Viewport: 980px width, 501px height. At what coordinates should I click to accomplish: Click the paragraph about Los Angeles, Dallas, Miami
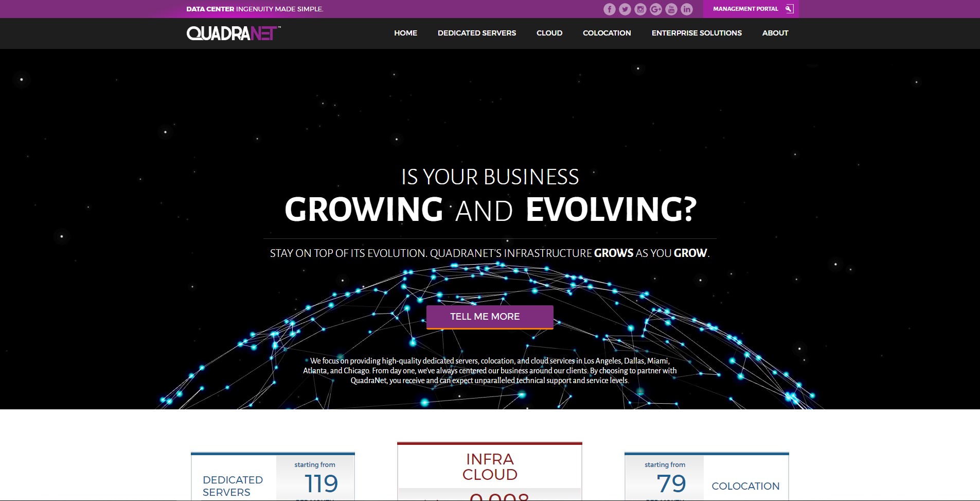[x=490, y=371]
